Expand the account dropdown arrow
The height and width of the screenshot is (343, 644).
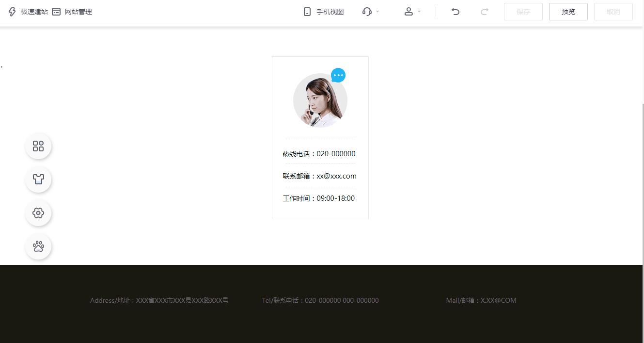[419, 12]
